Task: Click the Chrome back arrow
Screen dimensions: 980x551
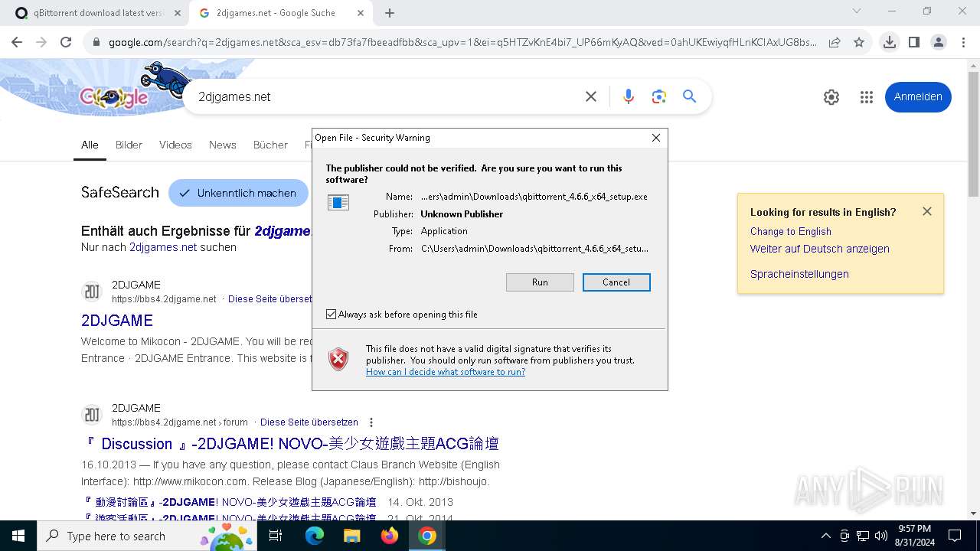Action: (17, 43)
